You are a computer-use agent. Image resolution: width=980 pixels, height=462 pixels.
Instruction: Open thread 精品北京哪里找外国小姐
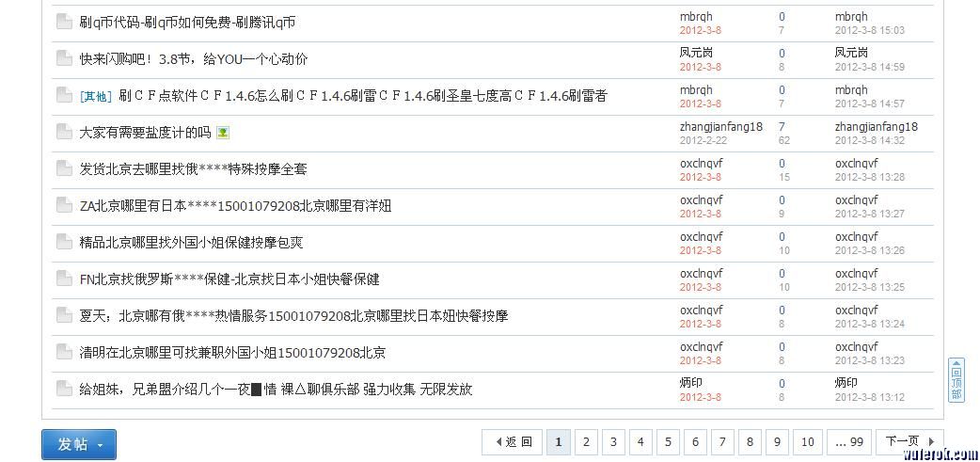[x=191, y=243]
